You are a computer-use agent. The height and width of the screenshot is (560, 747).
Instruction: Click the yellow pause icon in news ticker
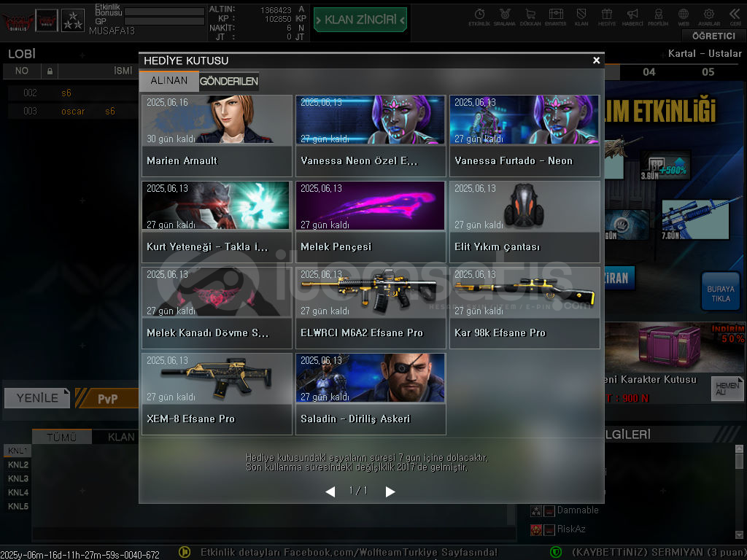(185, 553)
